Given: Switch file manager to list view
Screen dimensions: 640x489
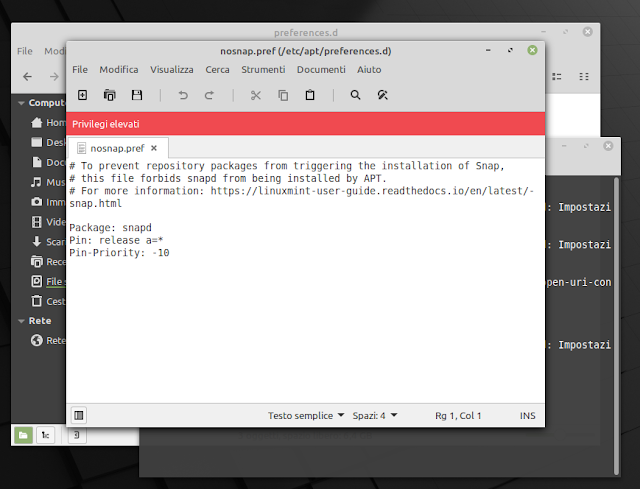Looking at the screenshot, I should (557, 76).
